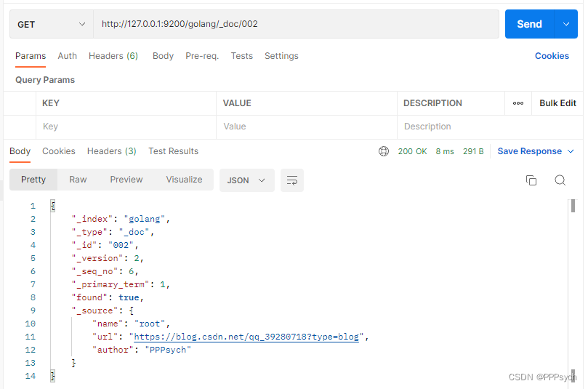Open the response Cookies tab
The height and width of the screenshot is (389, 588).
(x=58, y=151)
